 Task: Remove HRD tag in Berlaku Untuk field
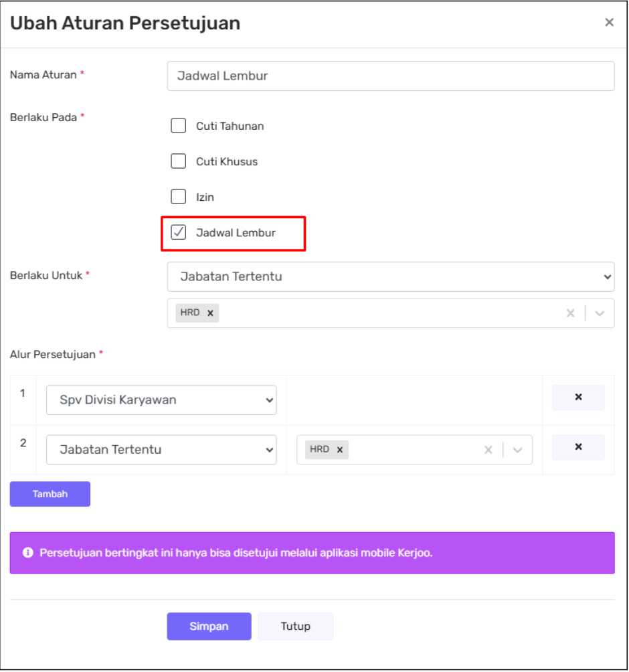point(210,313)
